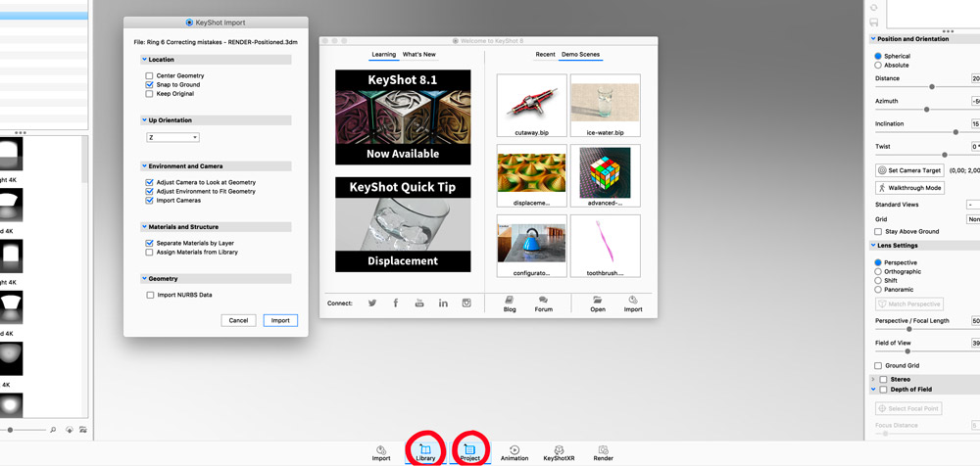980x466 pixels.
Task: Enable the Center Geometry checkbox
Action: coord(149,75)
